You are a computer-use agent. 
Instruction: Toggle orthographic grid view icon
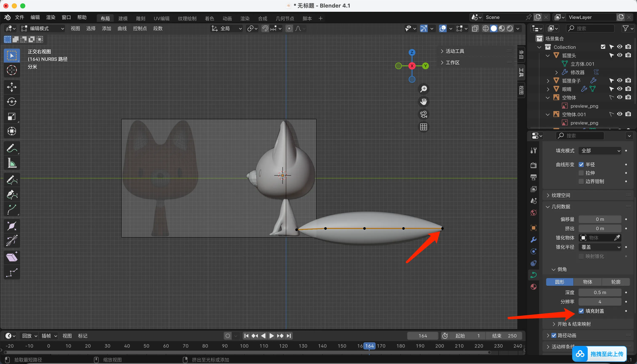423,127
